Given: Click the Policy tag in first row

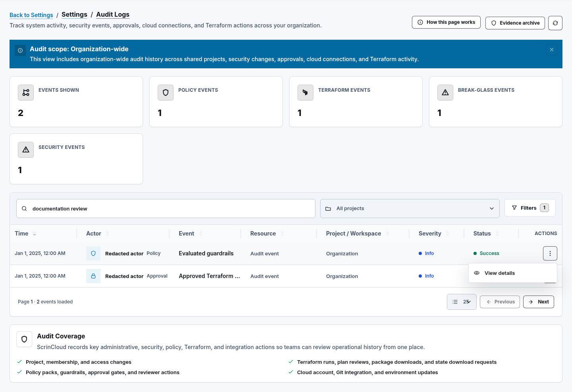Looking at the screenshot, I should pyautogui.click(x=153, y=253).
